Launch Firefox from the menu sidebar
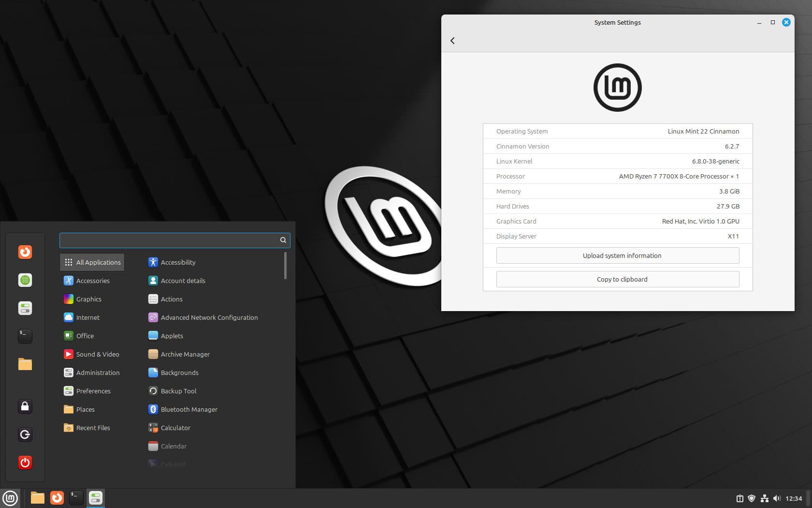This screenshot has width=812, height=508. click(25, 252)
